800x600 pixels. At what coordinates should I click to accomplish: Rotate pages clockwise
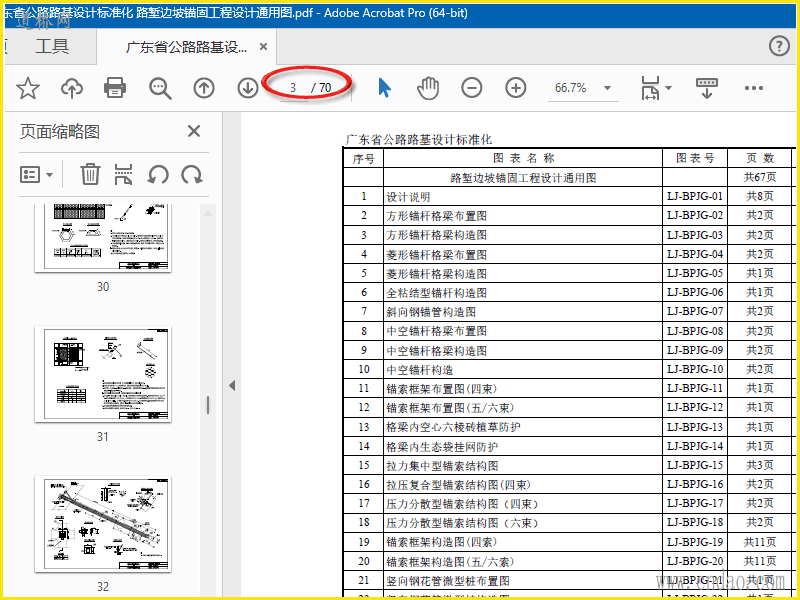[192, 174]
